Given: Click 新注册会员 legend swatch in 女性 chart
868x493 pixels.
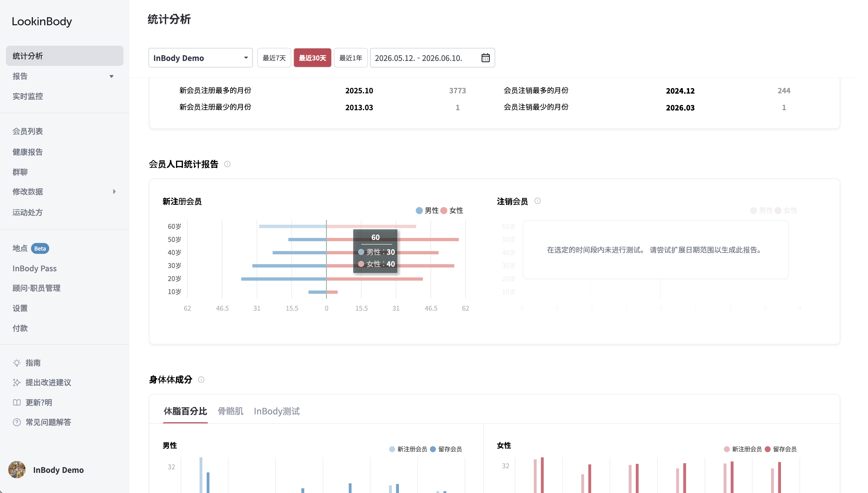Looking at the screenshot, I should [727, 449].
